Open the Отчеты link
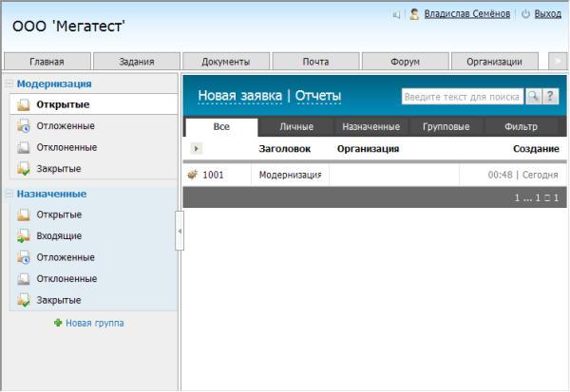The width and height of the screenshot is (570, 392). 318,96
